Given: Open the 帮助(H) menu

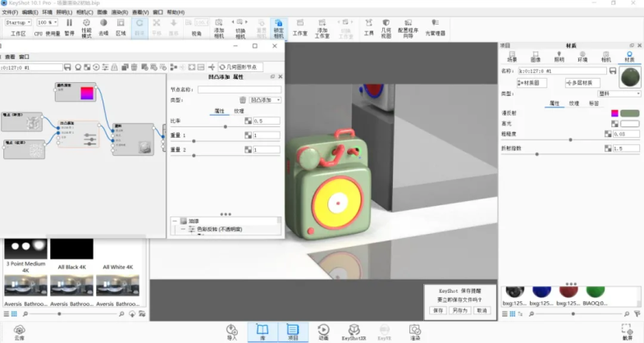Looking at the screenshot, I should point(176,12).
